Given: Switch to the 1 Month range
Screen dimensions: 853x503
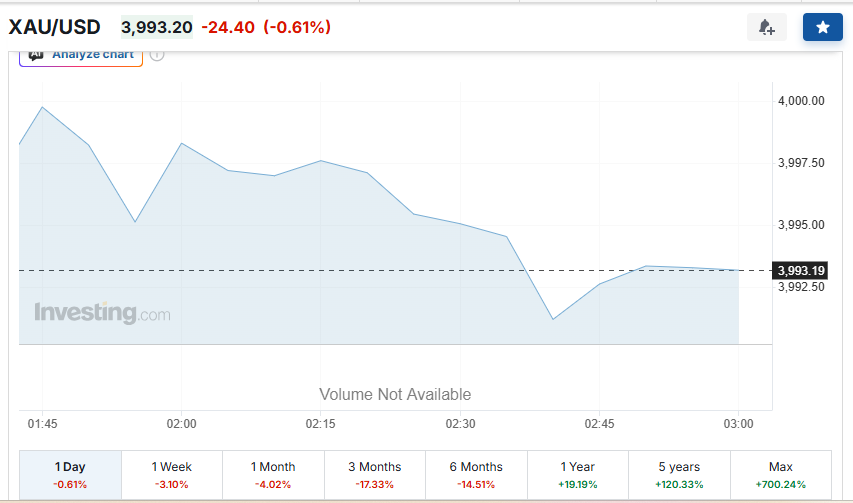Looking at the screenshot, I should click(x=273, y=475).
